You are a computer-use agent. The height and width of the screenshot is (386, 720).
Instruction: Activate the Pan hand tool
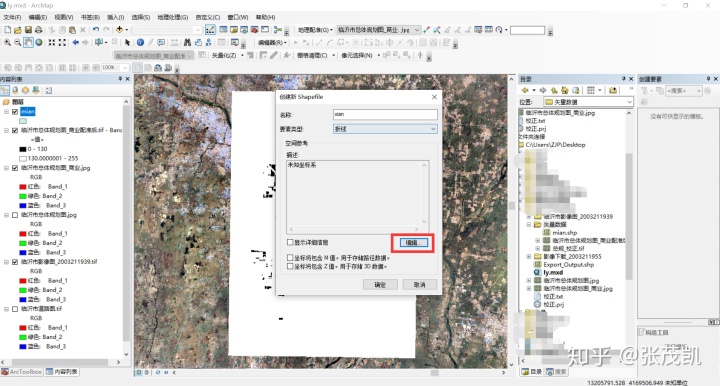pyautogui.click(x=28, y=42)
